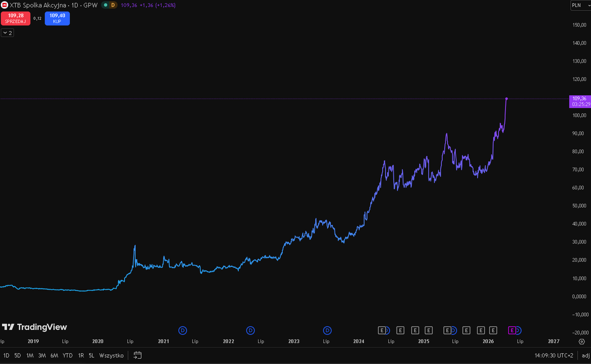Click the dividend marker near 2022
Viewport: 591px width, 364px height.
point(250,330)
